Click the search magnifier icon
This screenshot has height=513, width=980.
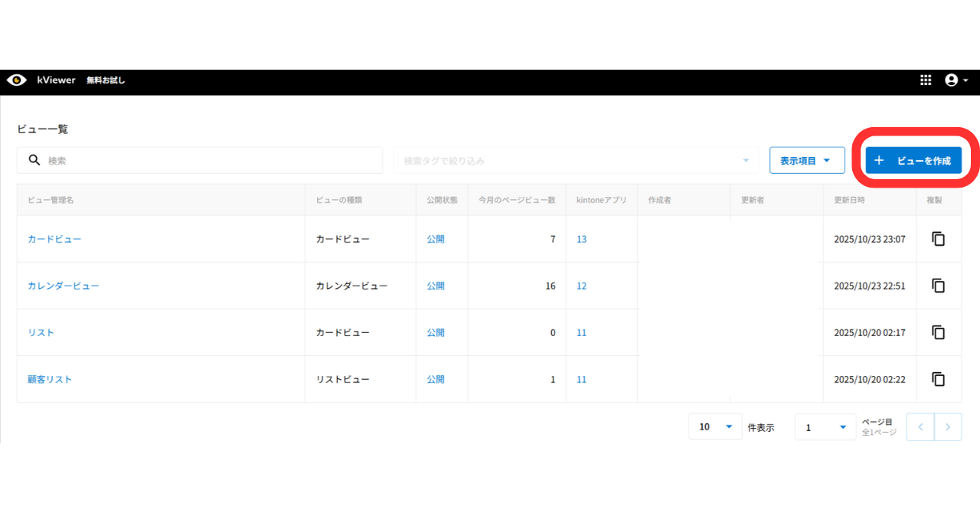[x=34, y=160]
